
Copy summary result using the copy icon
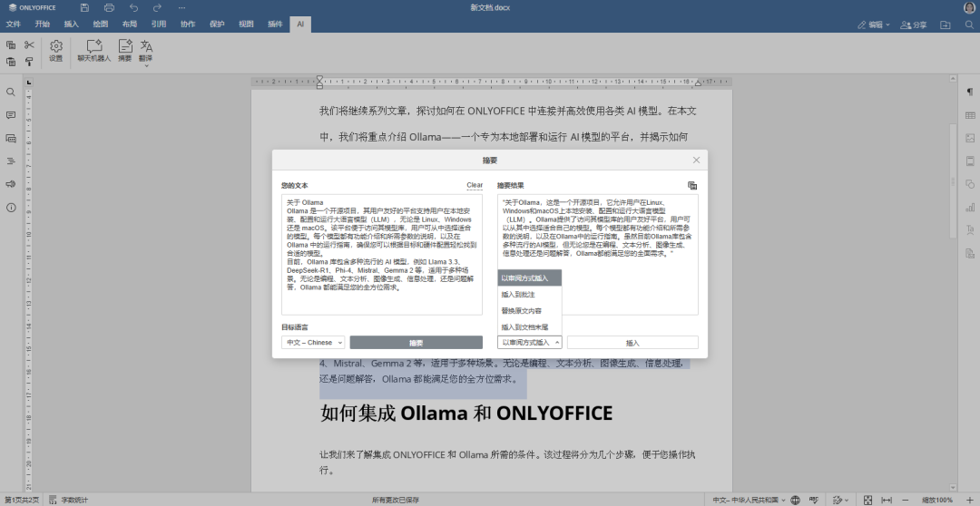click(691, 186)
